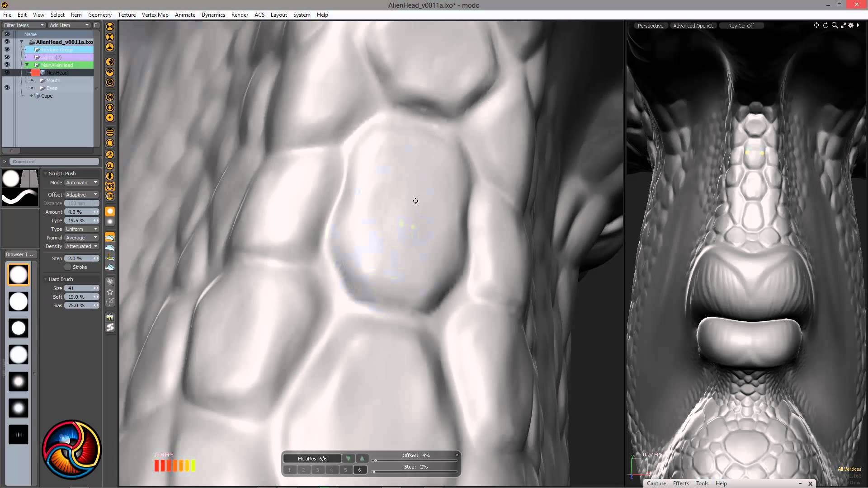Click viewport zoom magnifier icon
This screenshot has height=488, width=868.
(x=835, y=25)
